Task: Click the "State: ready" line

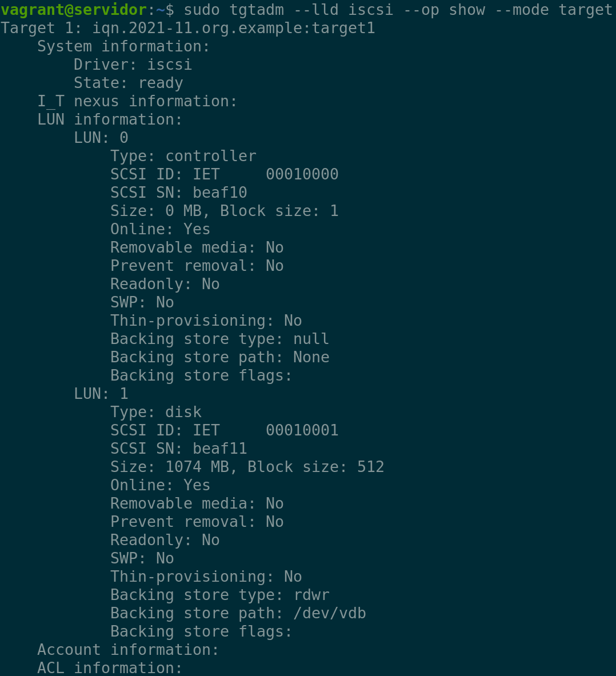Action: (x=128, y=83)
